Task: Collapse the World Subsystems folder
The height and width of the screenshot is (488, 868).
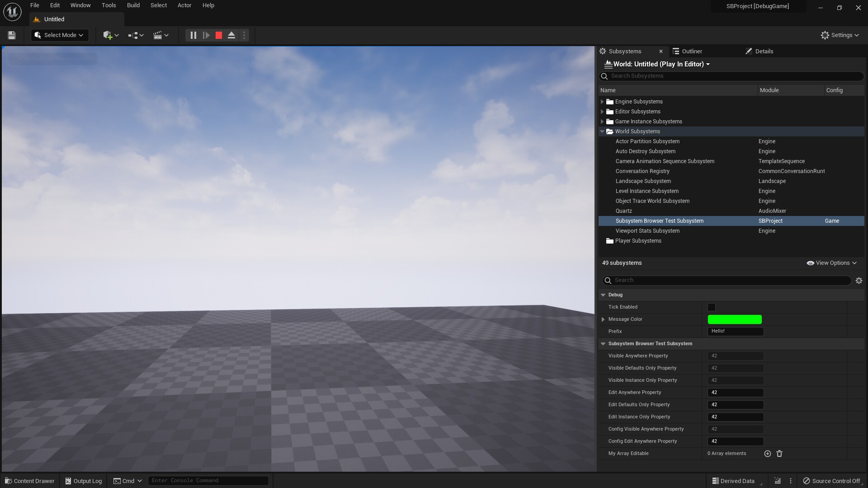Action: (602, 131)
